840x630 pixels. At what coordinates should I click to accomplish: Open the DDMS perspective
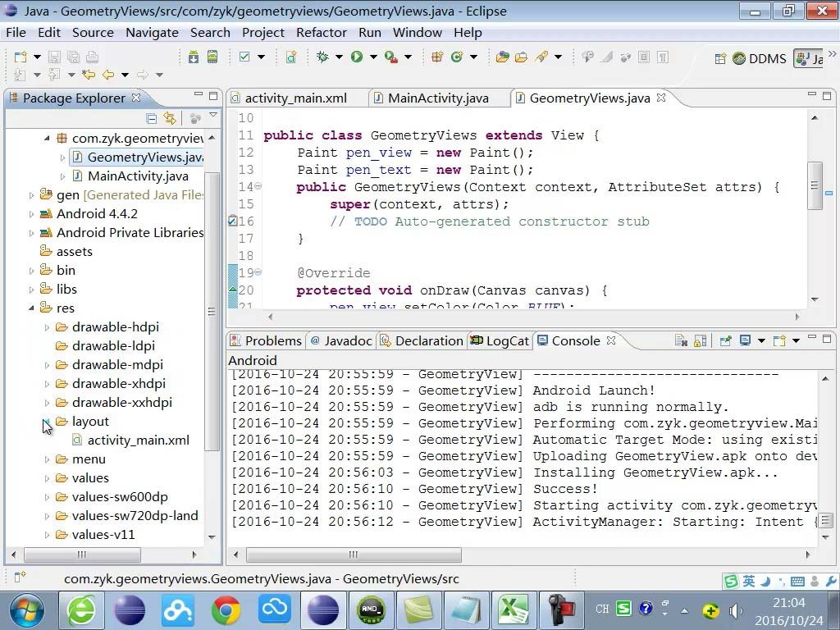coord(759,58)
